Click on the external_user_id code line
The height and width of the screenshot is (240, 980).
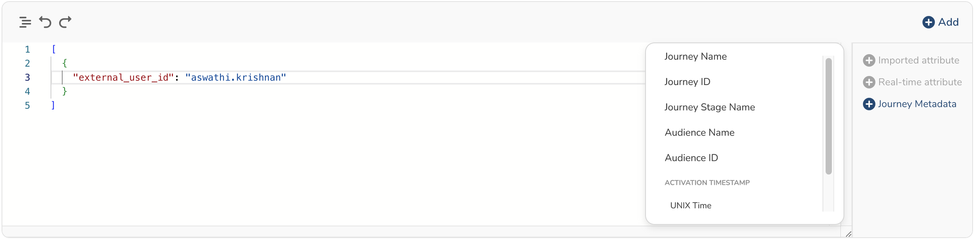coord(179,78)
